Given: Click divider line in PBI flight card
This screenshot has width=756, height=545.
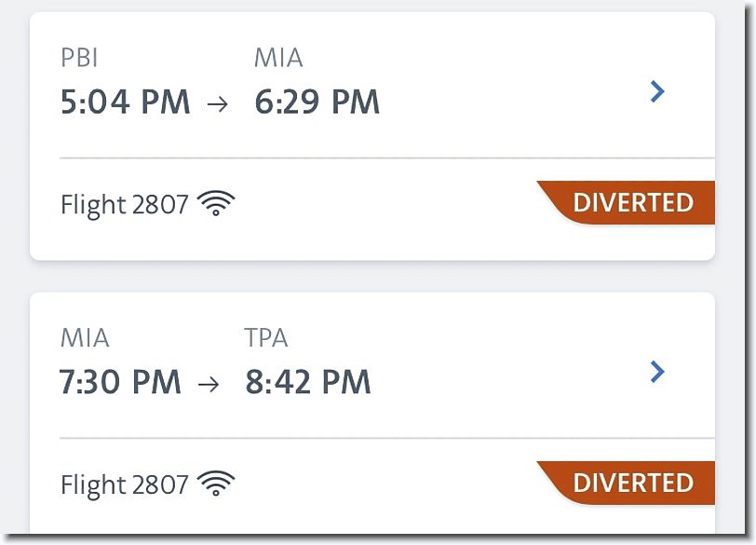Looking at the screenshot, I should 387,157.
